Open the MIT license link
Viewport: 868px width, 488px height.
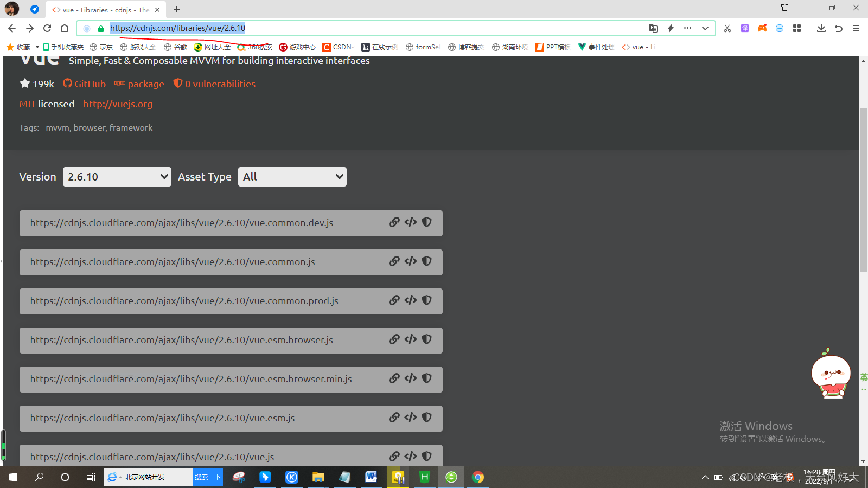(28, 104)
